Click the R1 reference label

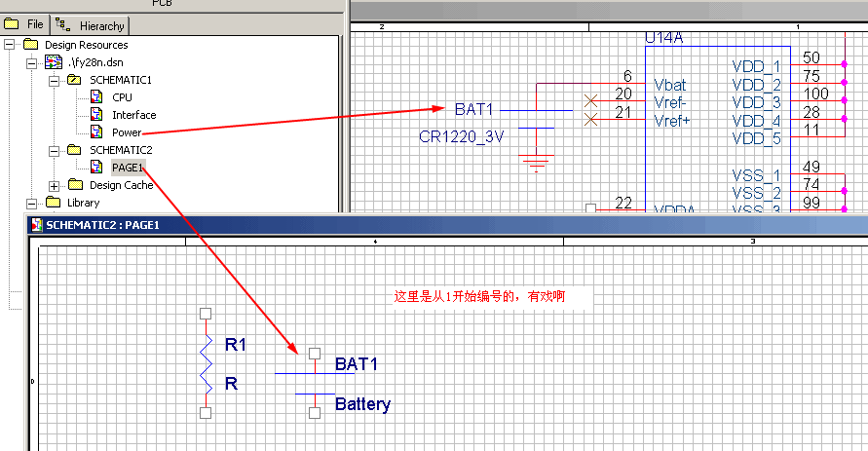click(x=236, y=345)
